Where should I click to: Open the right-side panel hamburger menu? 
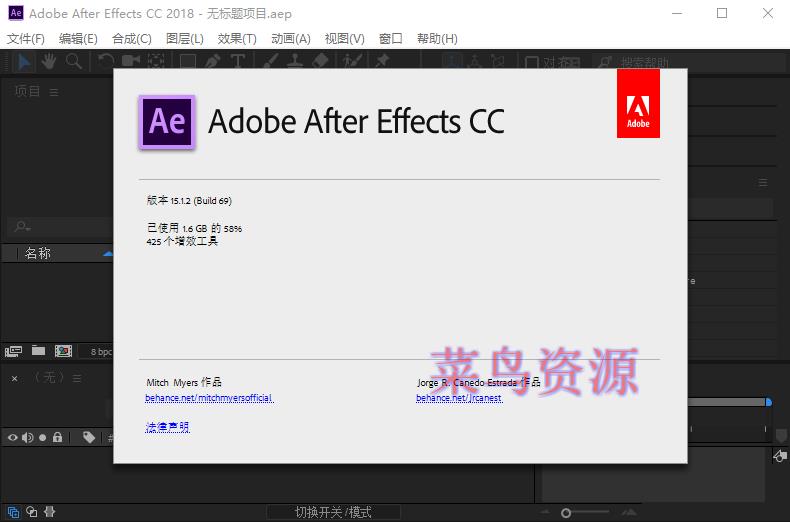763,182
